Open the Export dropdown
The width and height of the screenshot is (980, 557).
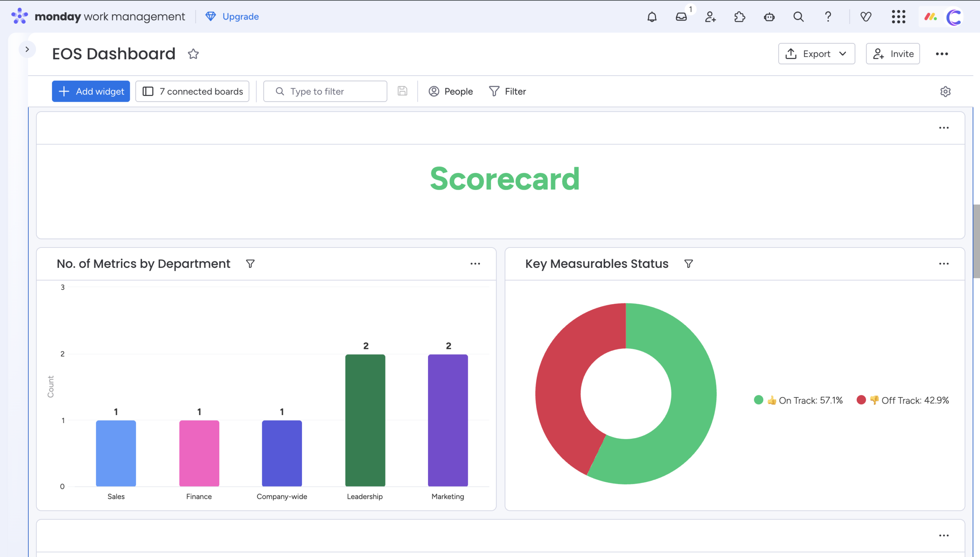pyautogui.click(x=816, y=54)
